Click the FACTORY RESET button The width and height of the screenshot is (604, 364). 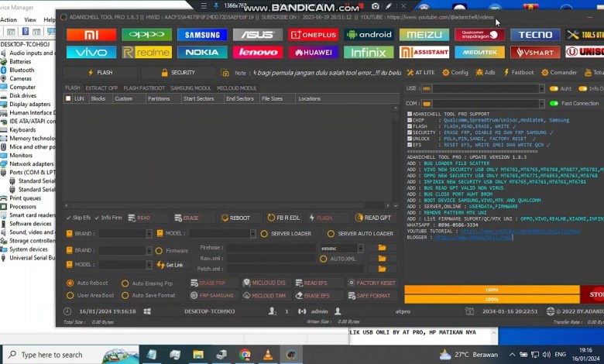pos(372,283)
